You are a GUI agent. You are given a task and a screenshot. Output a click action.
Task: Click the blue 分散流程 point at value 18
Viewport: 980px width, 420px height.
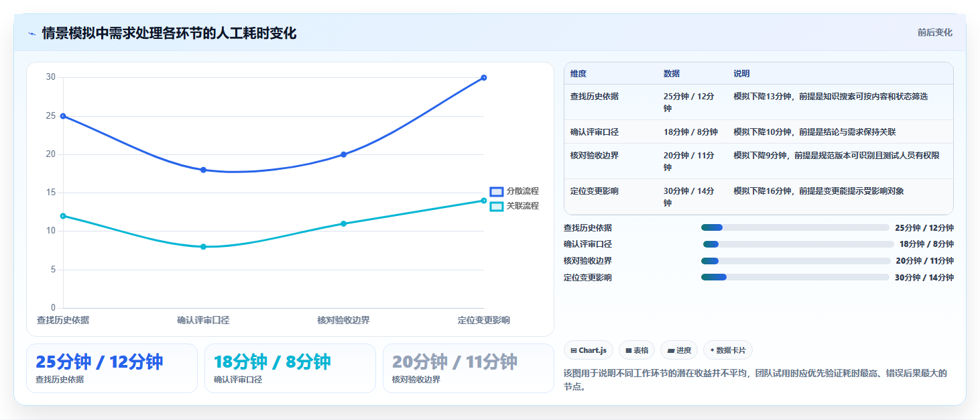click(x=203, y=170)
